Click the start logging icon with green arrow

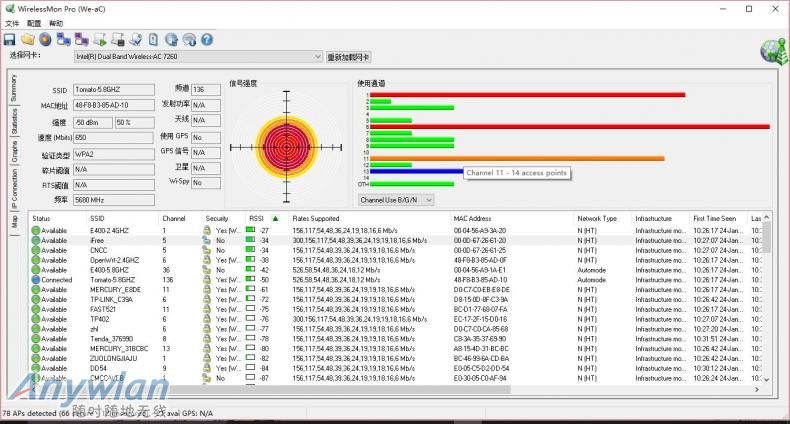(x=100, y=40)
